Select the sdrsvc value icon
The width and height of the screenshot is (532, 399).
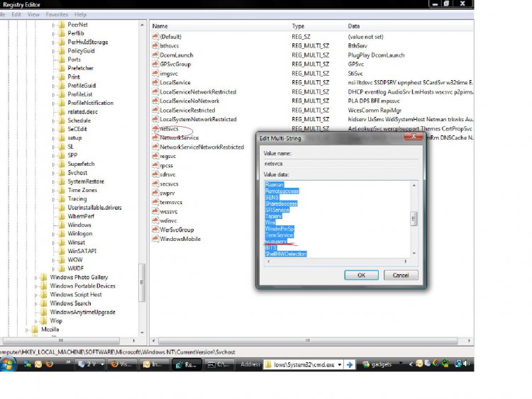(155, 174)
